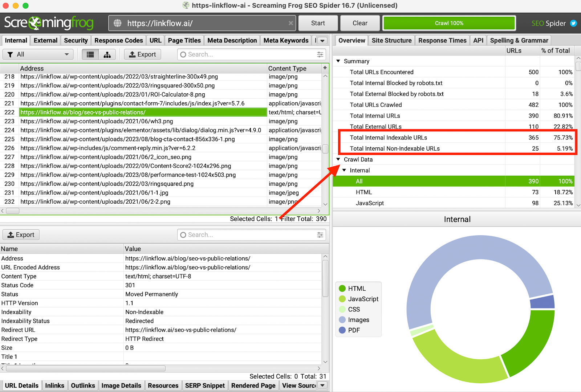Show more main tabs overflow dropdown
581x392 pixels.
[322, 41]
